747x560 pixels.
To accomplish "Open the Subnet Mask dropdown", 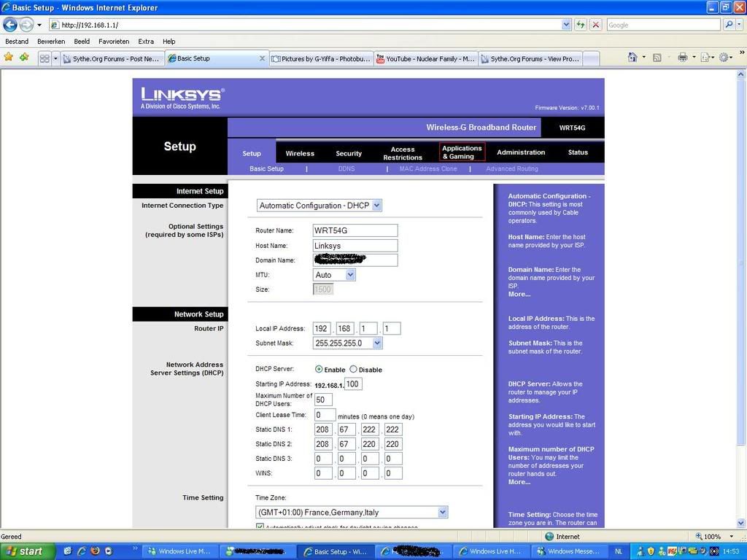I will (x=348, y=343).
